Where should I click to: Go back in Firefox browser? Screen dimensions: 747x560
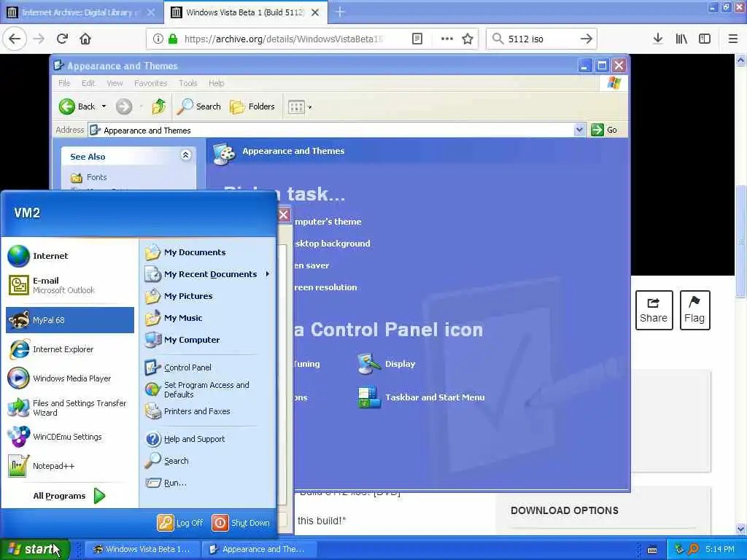click(x=15, y=39)
